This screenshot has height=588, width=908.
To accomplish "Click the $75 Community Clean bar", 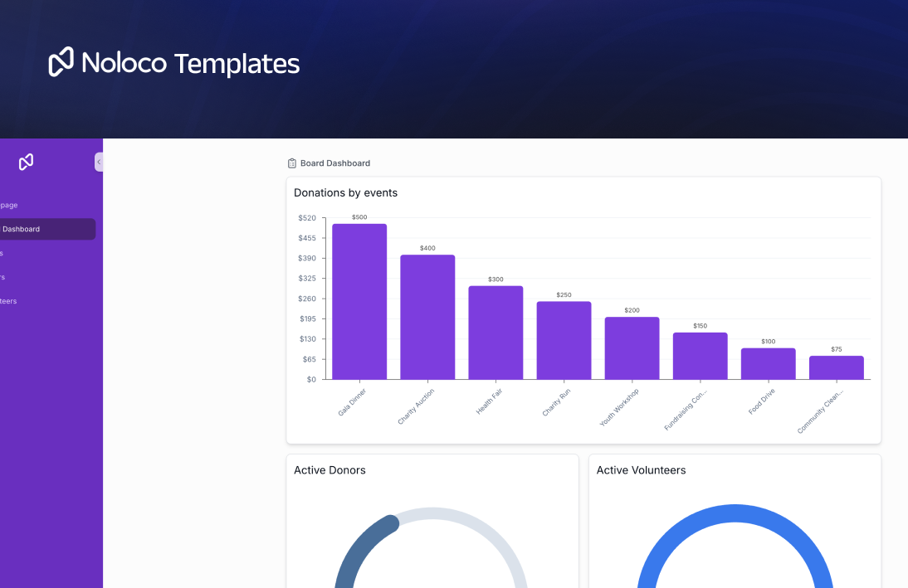I will coord(837,367).
